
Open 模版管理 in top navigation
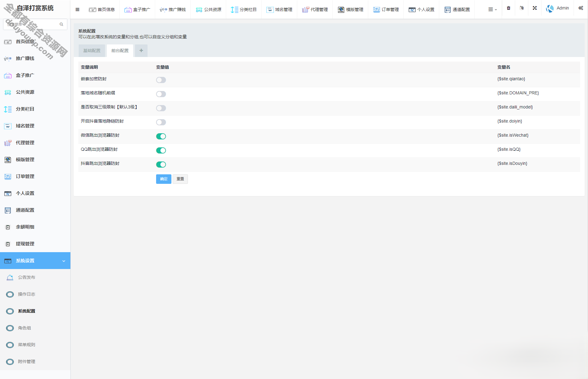(x=350, y=9)
